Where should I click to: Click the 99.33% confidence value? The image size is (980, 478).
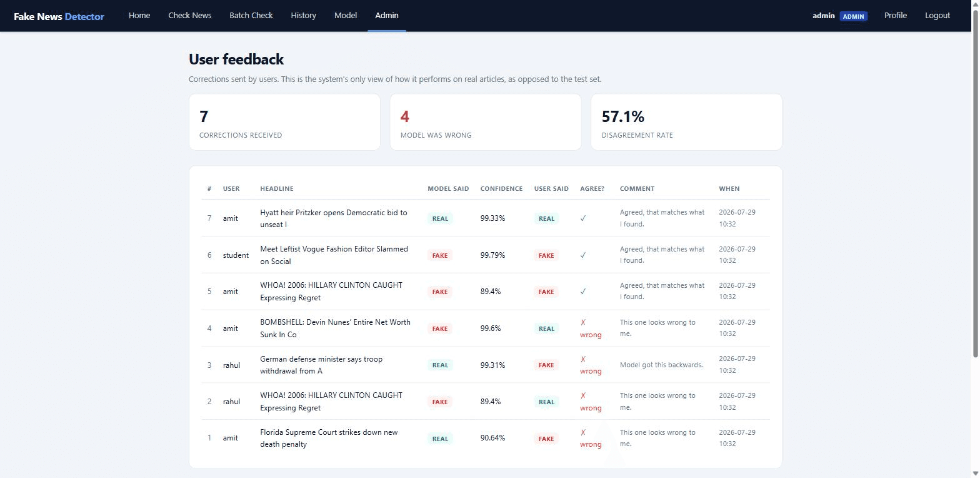tap(492, 218)
